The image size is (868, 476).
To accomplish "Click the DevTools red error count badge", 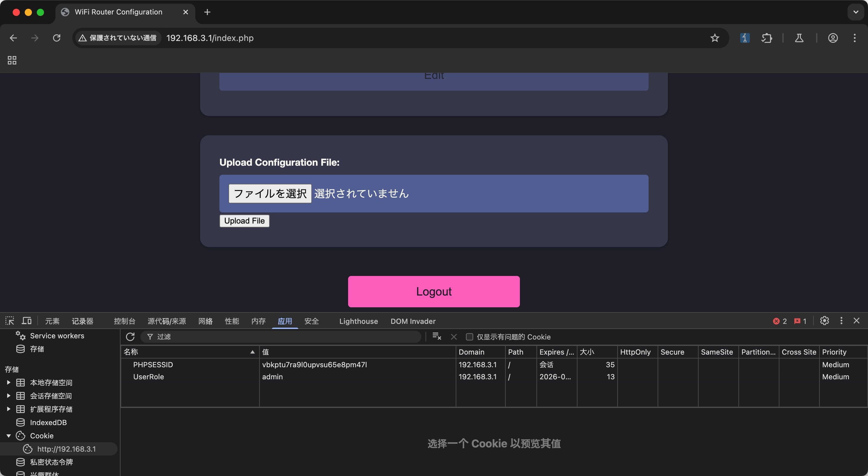I will tap(779, 321).
